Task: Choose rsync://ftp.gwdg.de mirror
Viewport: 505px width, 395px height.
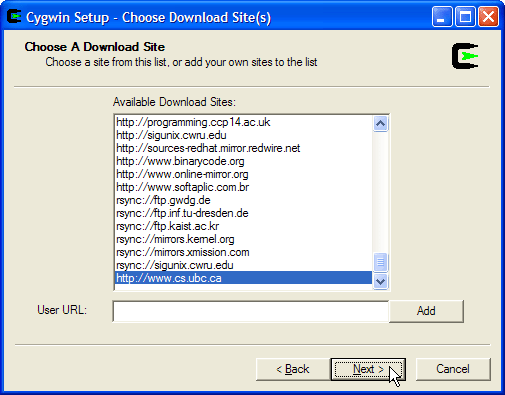Action: coord(243,200)
